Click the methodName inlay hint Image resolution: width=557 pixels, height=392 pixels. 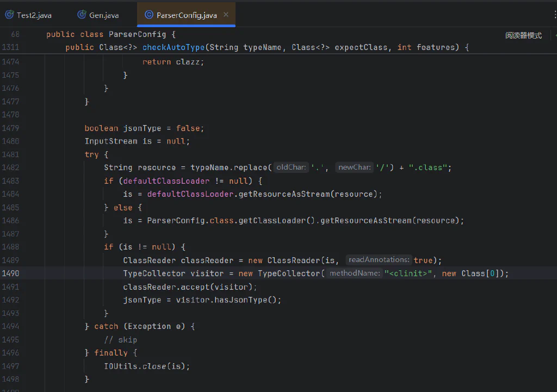(x=355, y=273)
